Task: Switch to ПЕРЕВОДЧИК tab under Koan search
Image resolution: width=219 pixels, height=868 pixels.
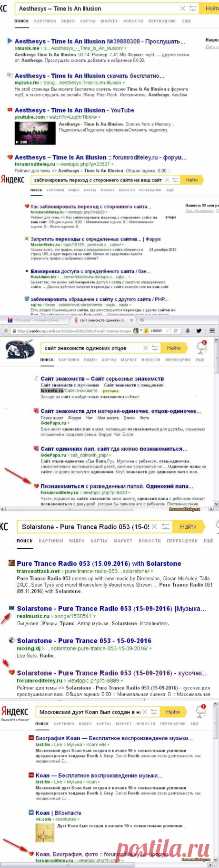Action: pos(174,724)
